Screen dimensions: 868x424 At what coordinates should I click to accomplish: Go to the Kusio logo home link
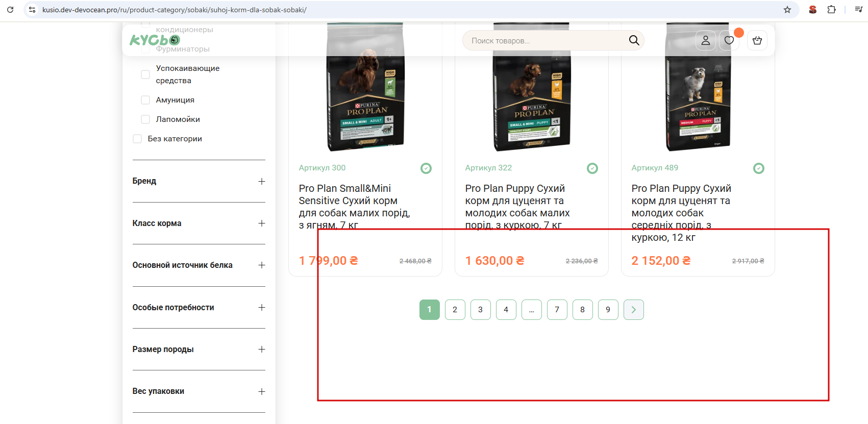[155, 40]
